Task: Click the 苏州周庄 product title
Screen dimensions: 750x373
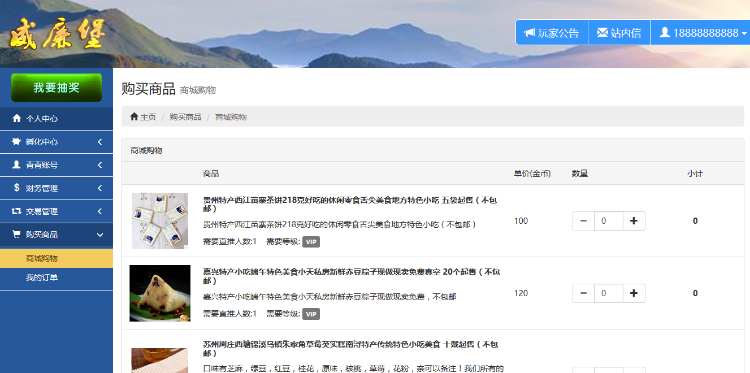Action: [x=351, y=349]
